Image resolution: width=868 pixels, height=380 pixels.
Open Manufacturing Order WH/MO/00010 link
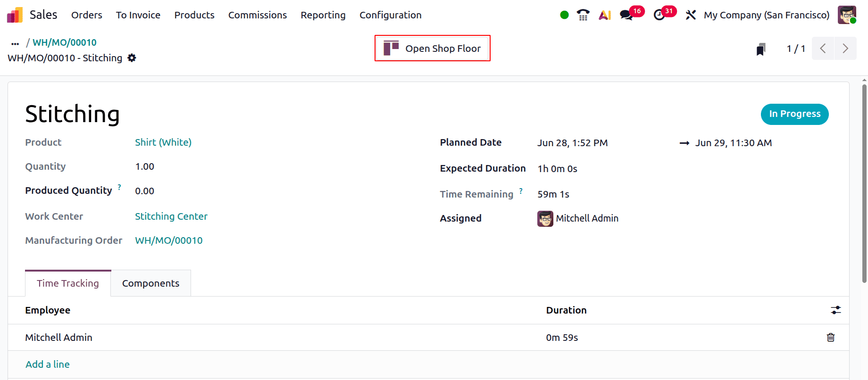coord(169,240)
